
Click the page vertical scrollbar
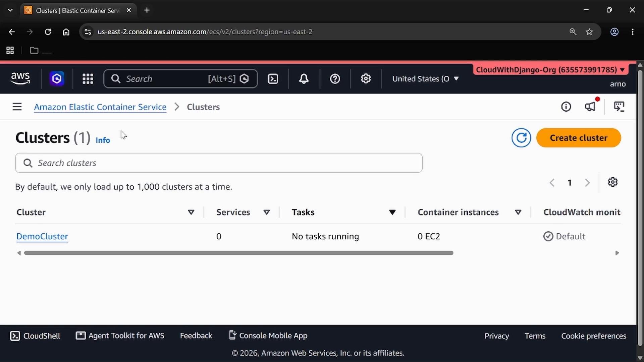(x=640, y=208)
